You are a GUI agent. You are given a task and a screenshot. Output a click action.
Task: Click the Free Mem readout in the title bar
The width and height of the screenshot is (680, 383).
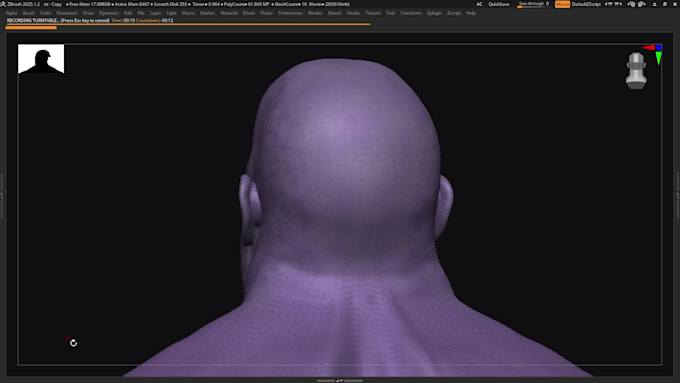[x=88, y=4]
